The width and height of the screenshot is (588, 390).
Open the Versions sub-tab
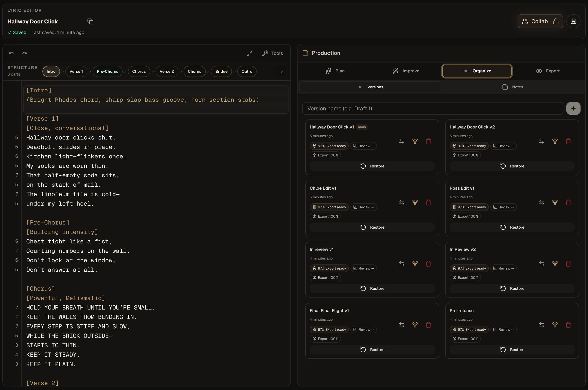[370, 87]
